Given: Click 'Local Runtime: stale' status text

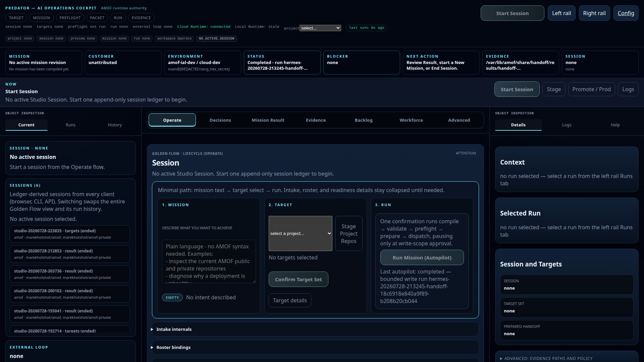Looking at the screenshot, I should tap(257, 27).
